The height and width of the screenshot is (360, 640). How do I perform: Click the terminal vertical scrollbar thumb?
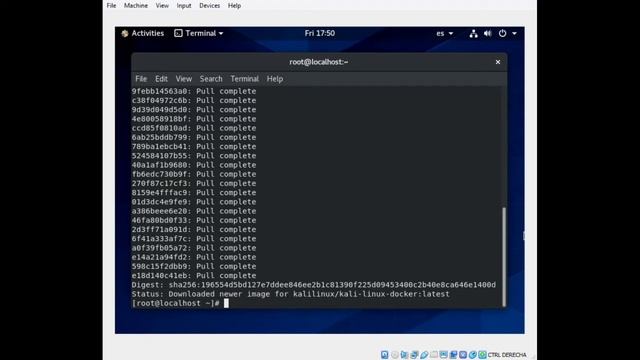point(504,257)
